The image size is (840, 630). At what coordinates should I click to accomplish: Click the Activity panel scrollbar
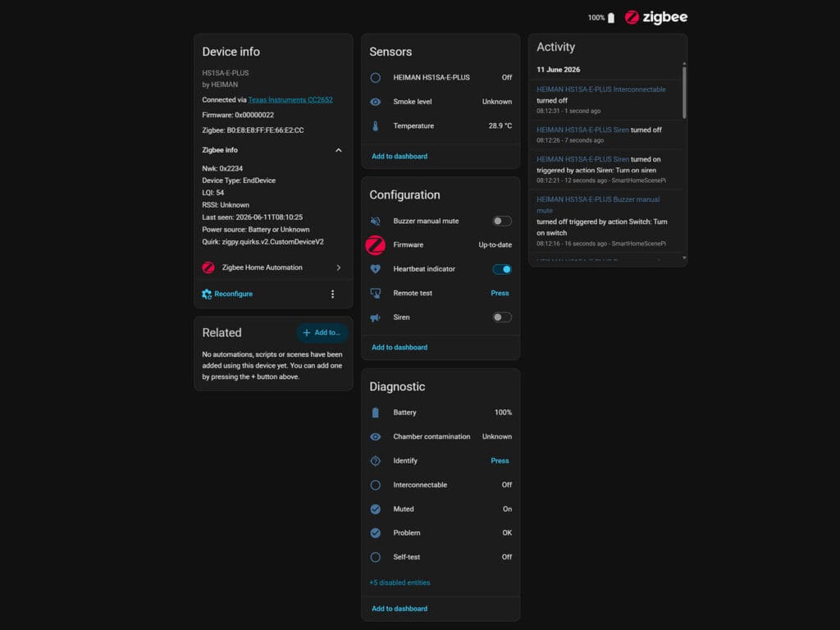pyautogui.click(x=685, y=93)
